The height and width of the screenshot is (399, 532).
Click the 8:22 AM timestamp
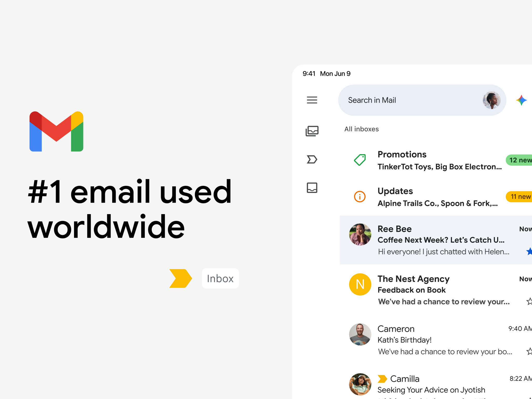point(521,378)
